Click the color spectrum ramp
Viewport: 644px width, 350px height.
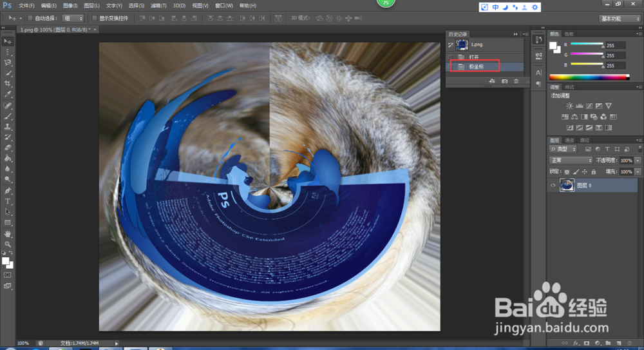click(589, 77)
